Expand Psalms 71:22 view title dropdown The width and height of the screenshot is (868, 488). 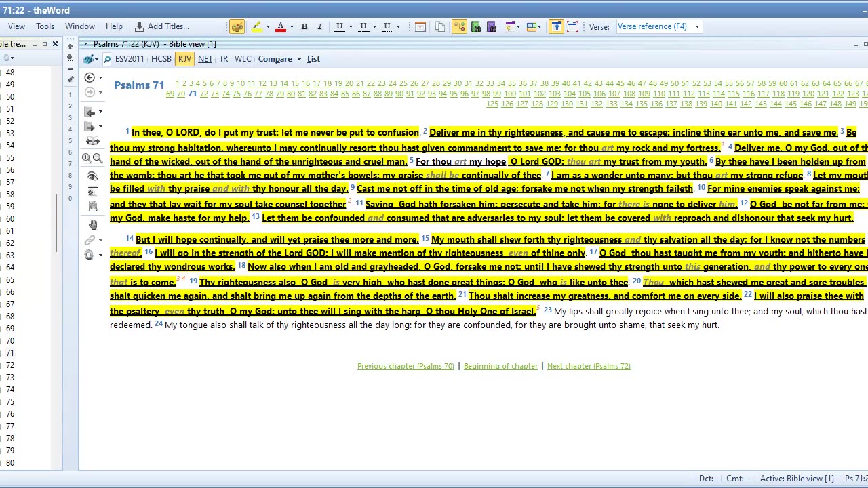tap(85, 44)
